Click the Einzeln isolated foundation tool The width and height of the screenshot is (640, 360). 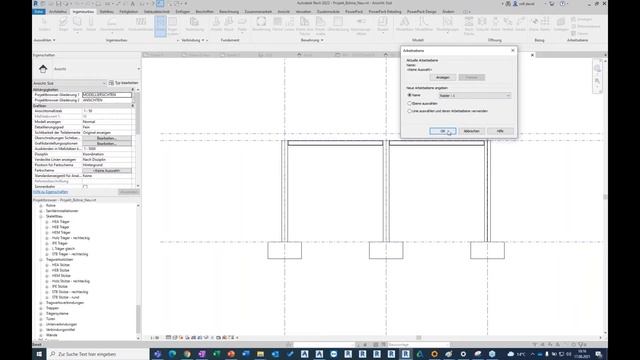pyautogui.click(x=216, y=24)
